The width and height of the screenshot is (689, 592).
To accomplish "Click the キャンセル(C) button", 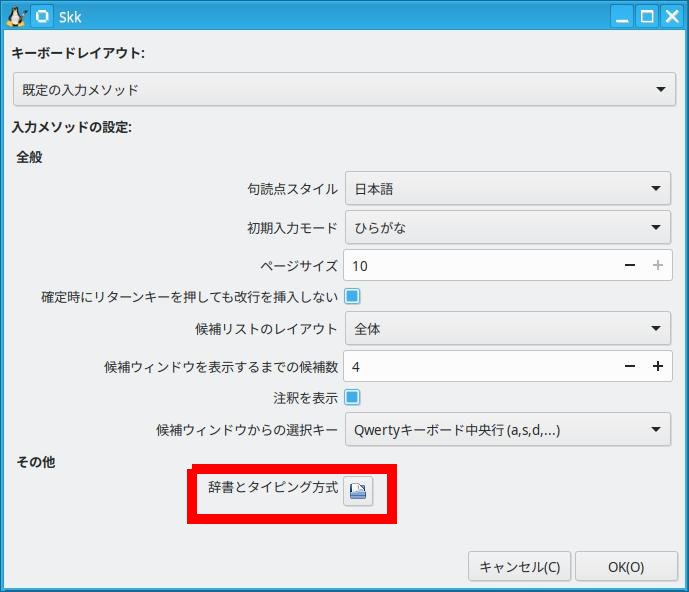I will pyautogui.click(x=519, y=567).
